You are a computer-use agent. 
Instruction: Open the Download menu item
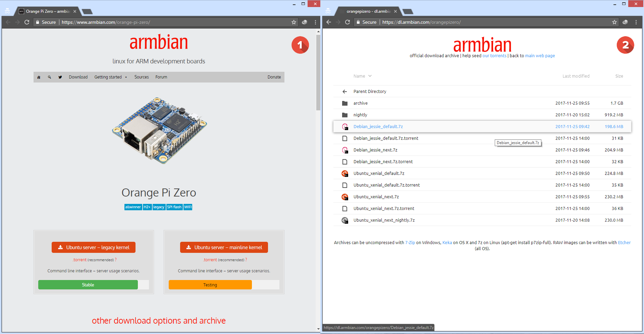tap(78, 77)
